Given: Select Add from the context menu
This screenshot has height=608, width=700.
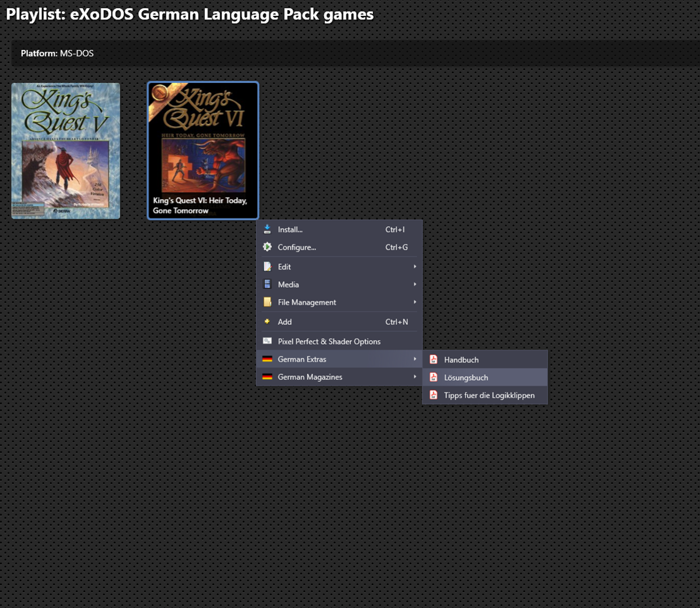Looking at the screenshot, I should coord(339,322).
